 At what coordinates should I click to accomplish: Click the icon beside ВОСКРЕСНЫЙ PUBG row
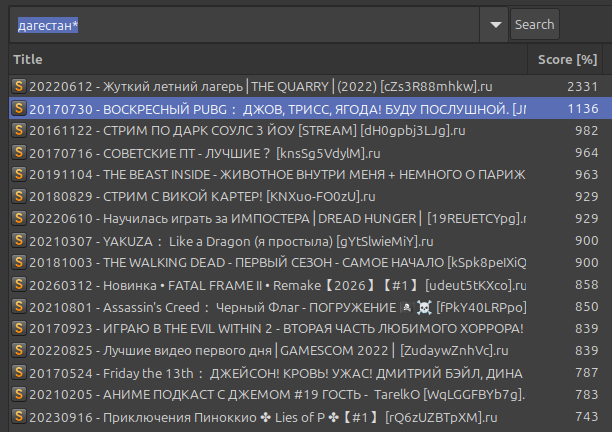[19, 108]
